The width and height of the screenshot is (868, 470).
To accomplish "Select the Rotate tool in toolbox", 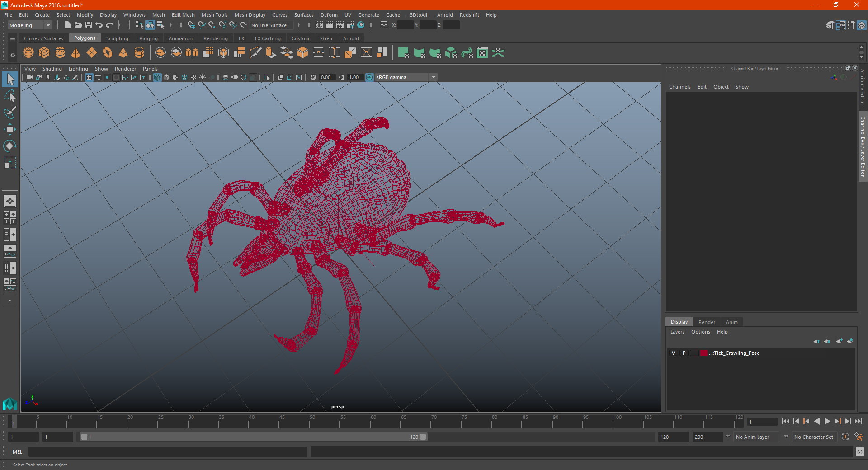I will coord(9,146).
